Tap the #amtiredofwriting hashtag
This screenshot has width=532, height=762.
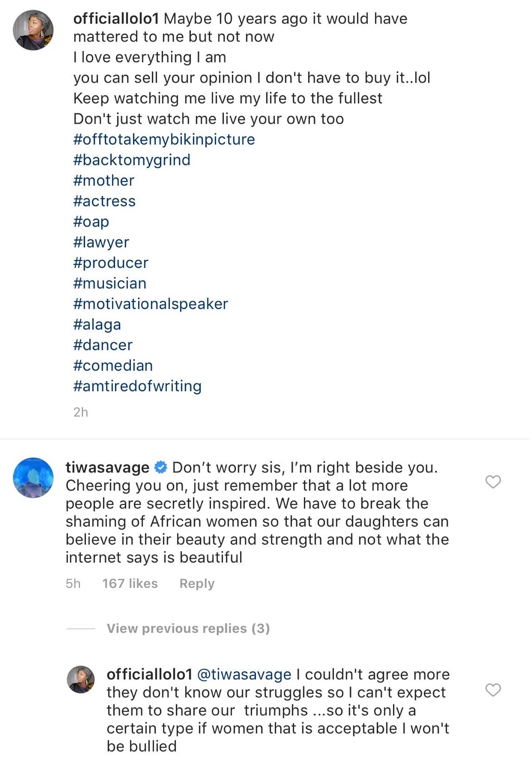tap(137, 386)
